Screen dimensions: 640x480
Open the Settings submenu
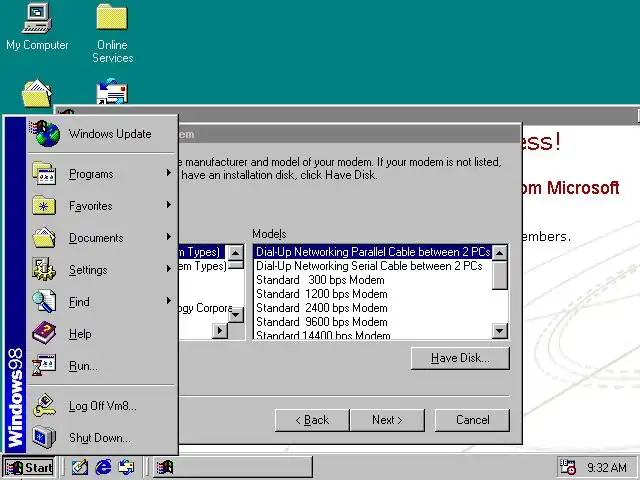coord(102,269)
